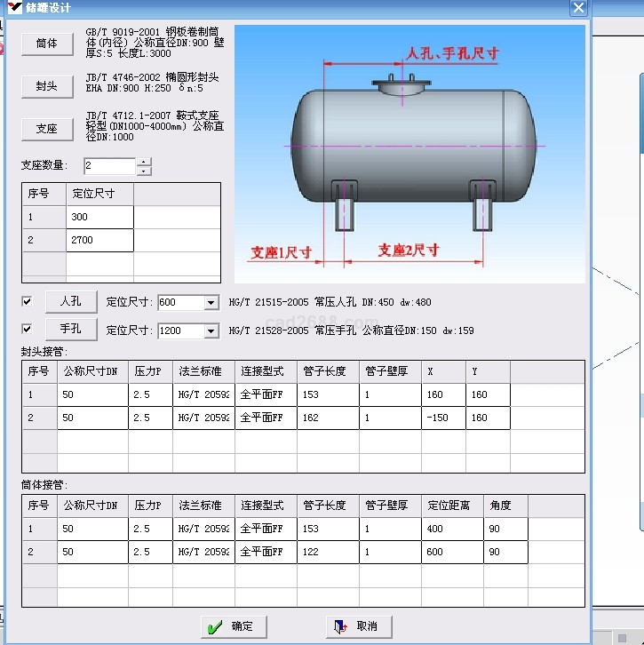The width and height of the screenshot is (644, 645).
Task: Click the exit icon on 取消 button
Action: click(340, 626)
